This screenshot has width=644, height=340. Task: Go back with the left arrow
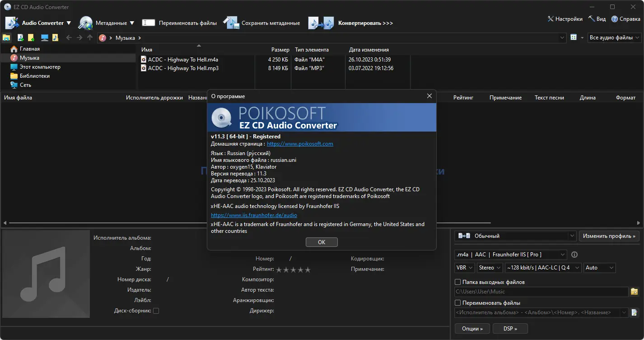[x=69, y=38]
